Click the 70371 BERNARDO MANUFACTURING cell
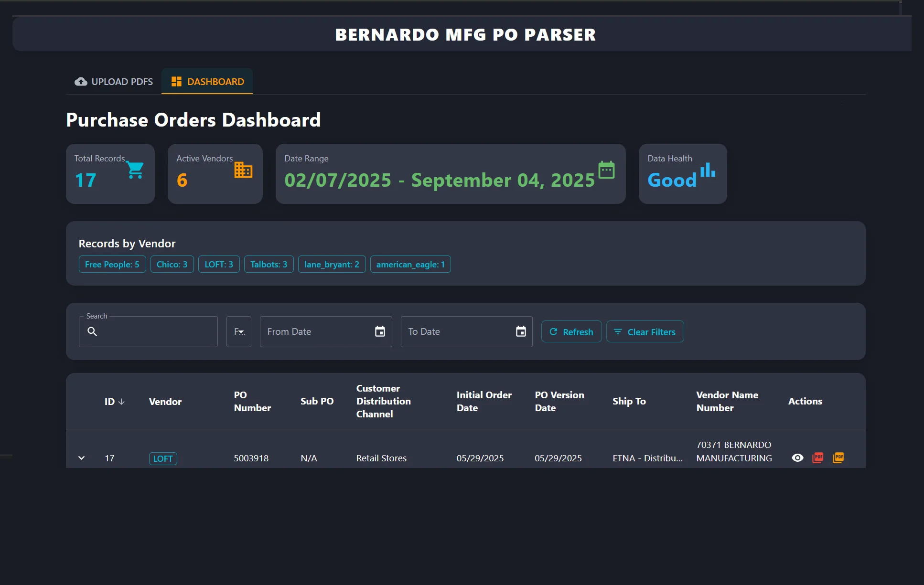This screenshot has width=924, height=585. click(734, 452)
